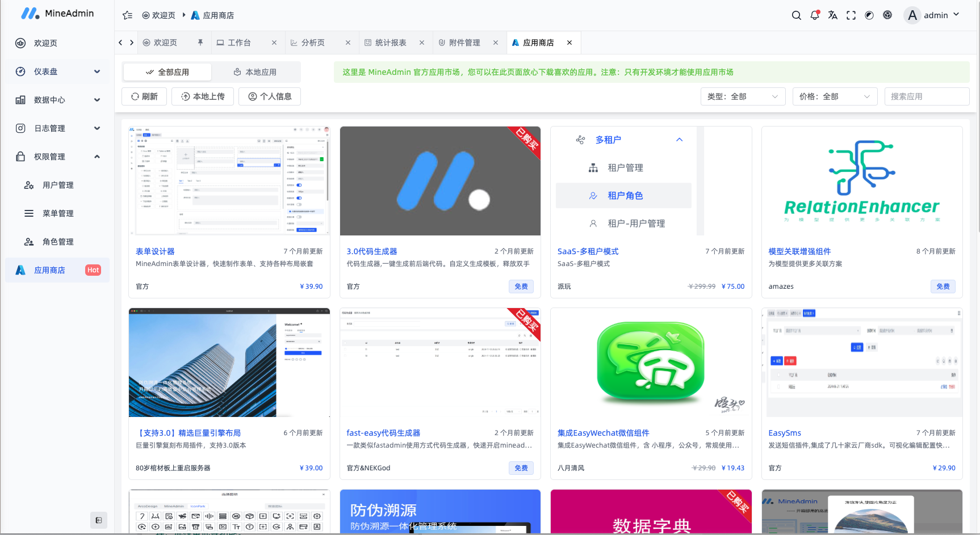Viewport: 980px width, 535px height.
Task: Toggle dark mode with the contrast icon
Action: point(869,15)
